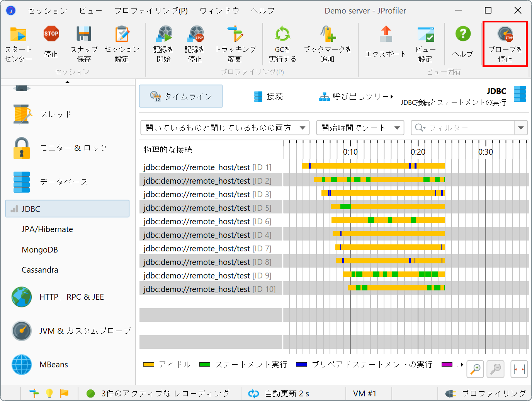532x401 pixels.
Task: Click the flag icon in status bar
Action: pos(64,393)
